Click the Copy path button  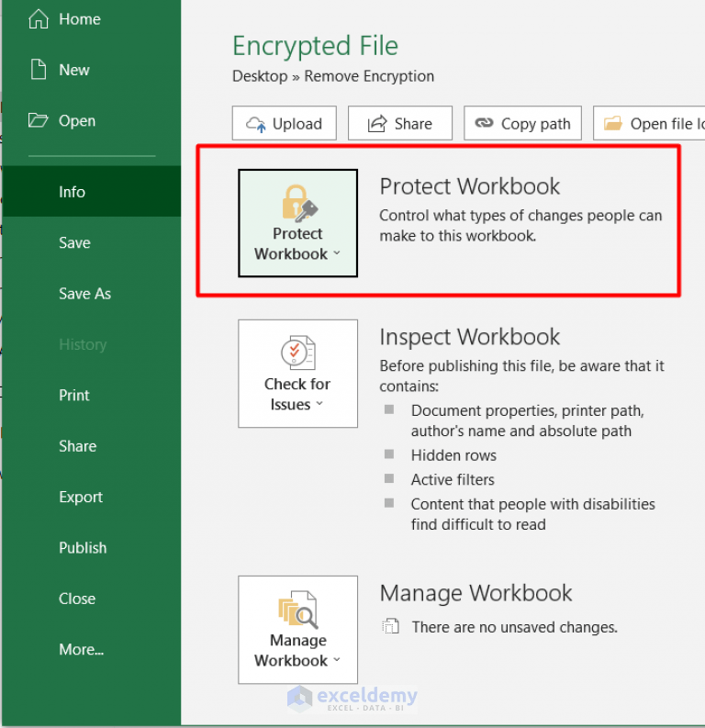(x=522, y=123)
